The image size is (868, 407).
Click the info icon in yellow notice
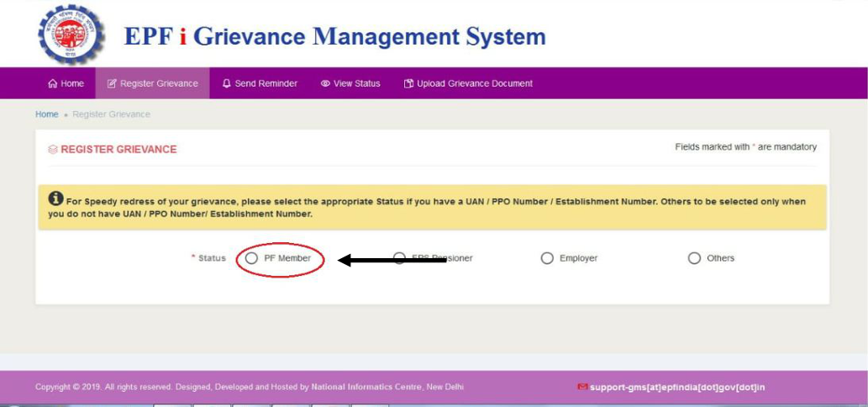click(x=55, y=198)
